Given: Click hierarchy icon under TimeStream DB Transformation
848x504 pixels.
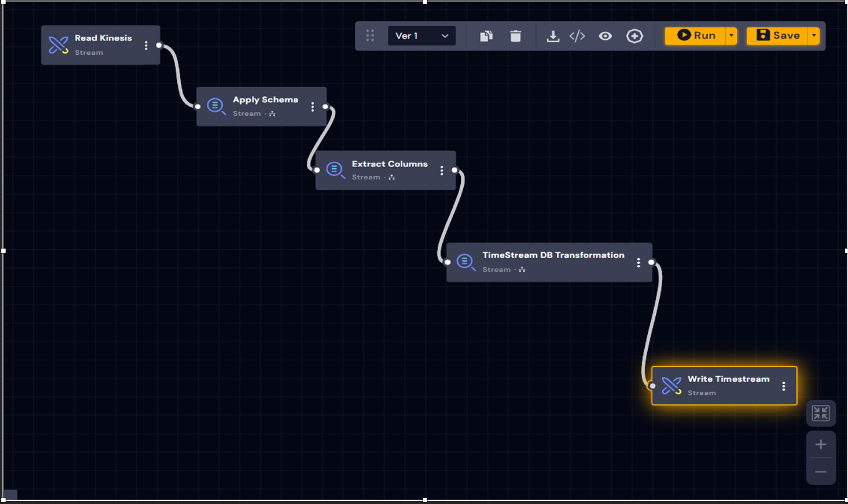Looking at the screenshot, I should tap(522, 270).
